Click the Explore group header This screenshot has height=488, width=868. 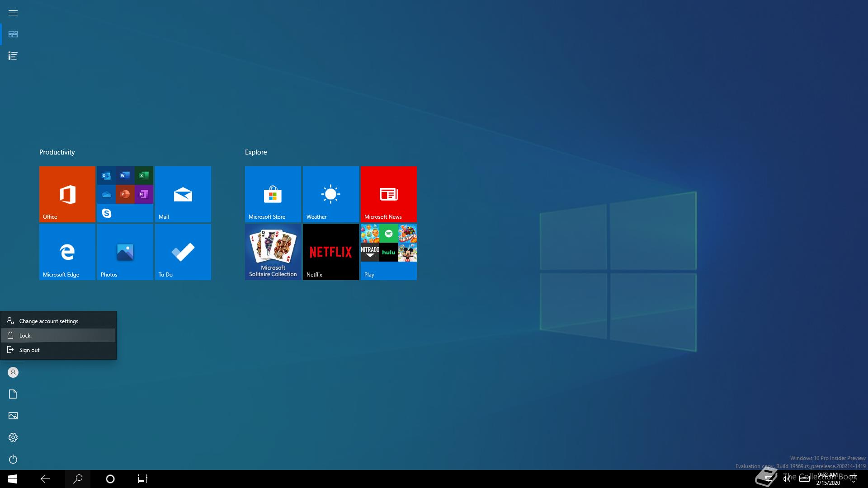[256, 152]
